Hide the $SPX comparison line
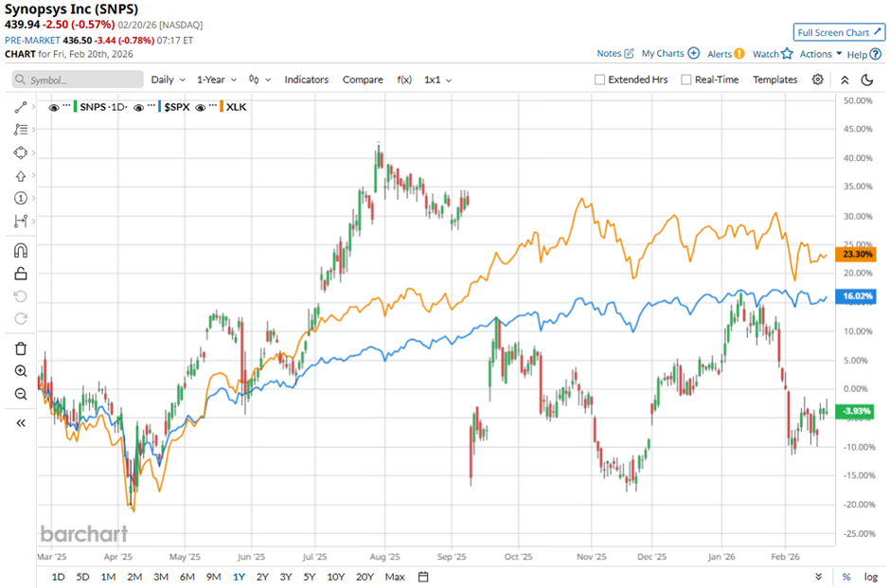This screenshot has height=588, width=890. click(x=139, y=108)
